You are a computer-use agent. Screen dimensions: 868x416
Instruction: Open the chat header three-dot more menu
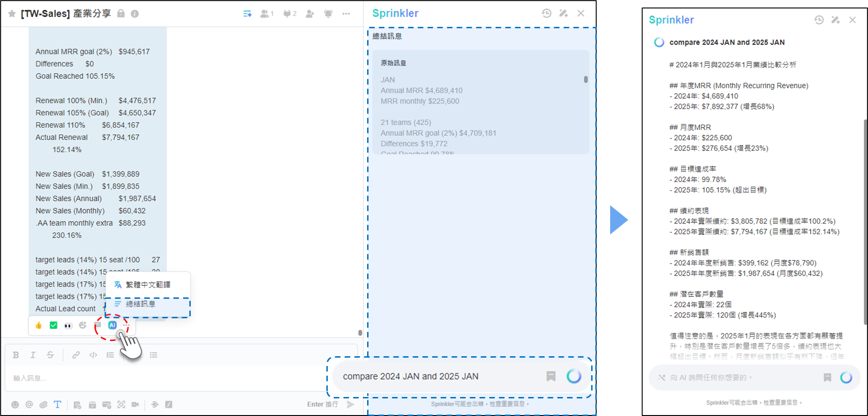coord(346,14)
